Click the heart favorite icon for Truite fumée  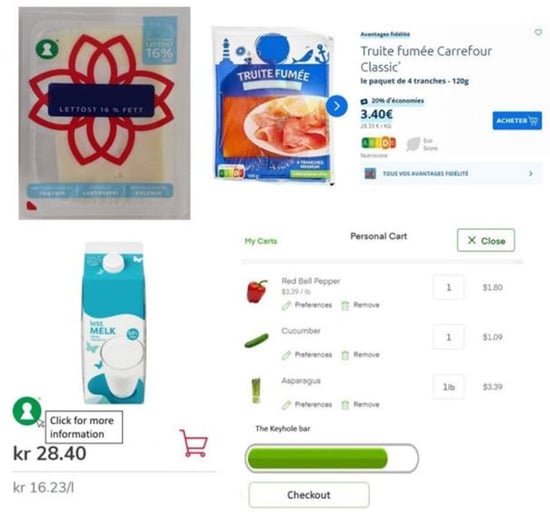point(538,32)
